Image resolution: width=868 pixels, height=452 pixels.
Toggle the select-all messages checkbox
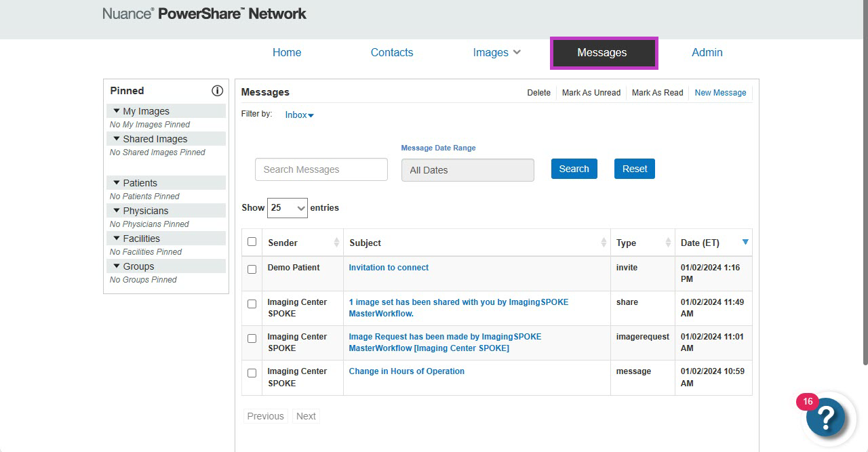[x=252, y=242]
